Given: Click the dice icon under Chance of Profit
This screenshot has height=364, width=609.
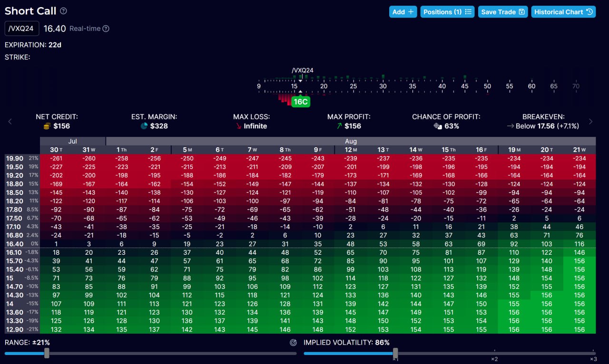Looking at the screenshot, I should (438, 126).
